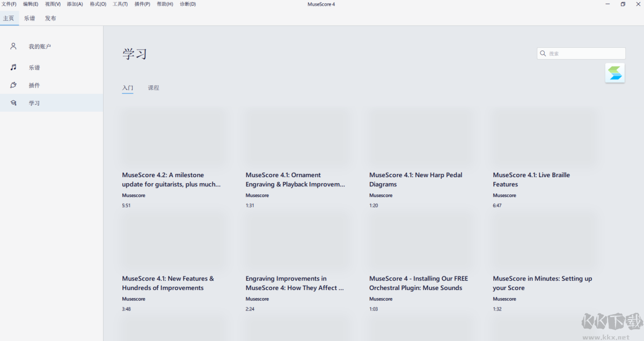Open thumbnail of New Harp Pedal Diagrams video
644x341 pixels.
(420, 136)
